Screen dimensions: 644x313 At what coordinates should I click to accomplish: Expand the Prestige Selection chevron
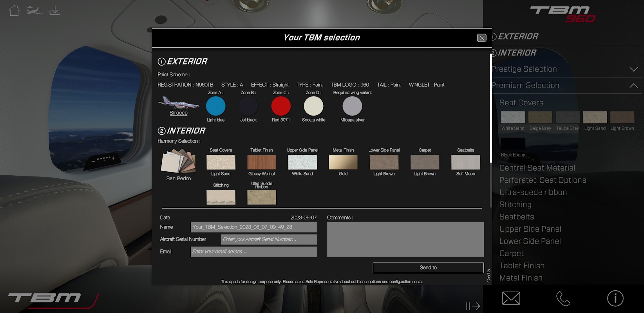coord(633,69)
